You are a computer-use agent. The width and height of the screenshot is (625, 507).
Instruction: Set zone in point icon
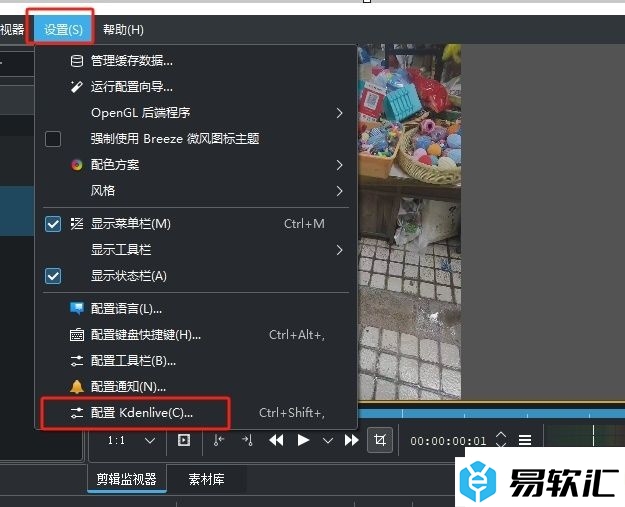click(x=219, y=440)
